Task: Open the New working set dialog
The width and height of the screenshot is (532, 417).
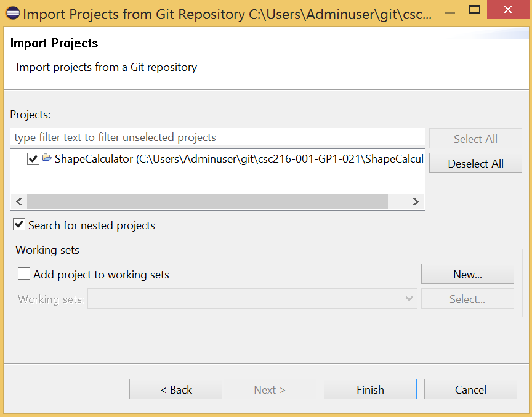Action: [467, 273]
